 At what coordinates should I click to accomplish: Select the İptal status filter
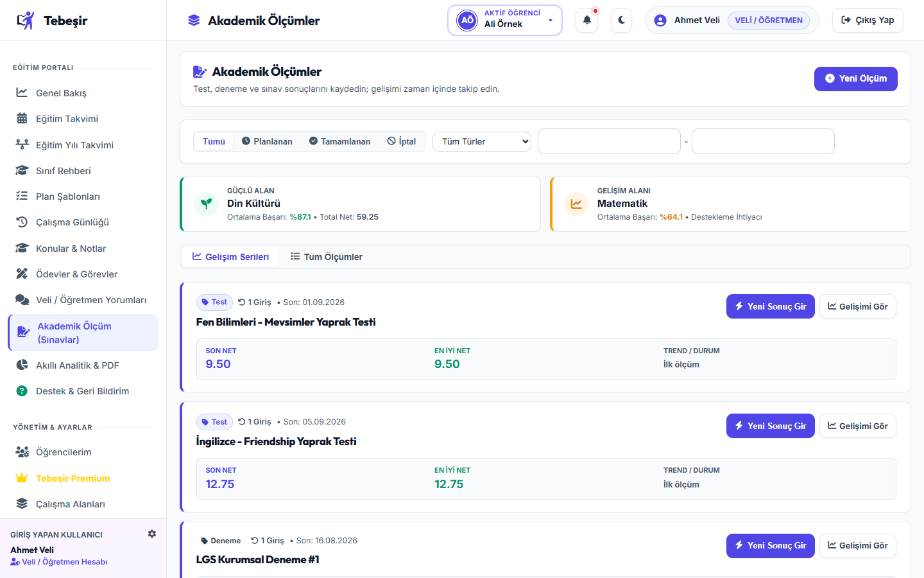click(402, 141)
